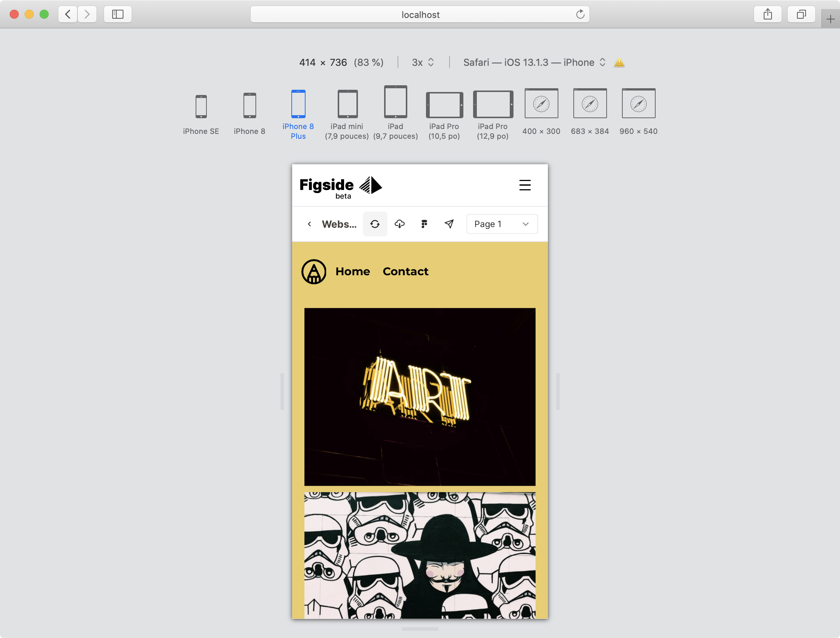Go forward in Safari history
This screenshot has height=638, width=840.
click(x=87, y=15)
